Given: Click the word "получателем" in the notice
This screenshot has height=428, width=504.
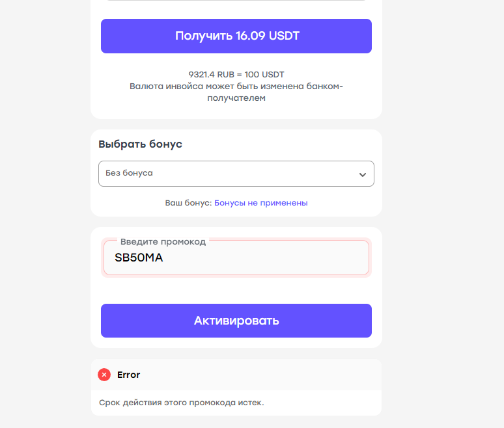Looking at the screenshot, I should (x=236, y=98).
